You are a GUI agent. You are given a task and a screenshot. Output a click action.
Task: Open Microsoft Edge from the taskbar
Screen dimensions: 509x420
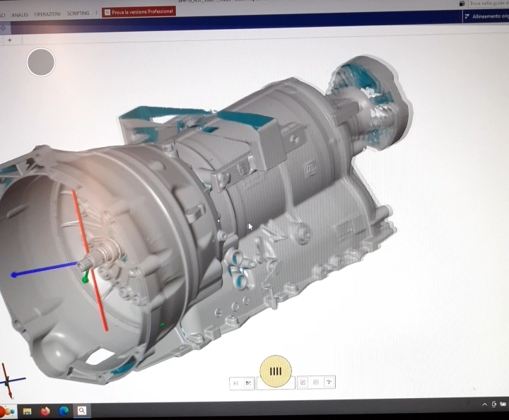point(64,411)
